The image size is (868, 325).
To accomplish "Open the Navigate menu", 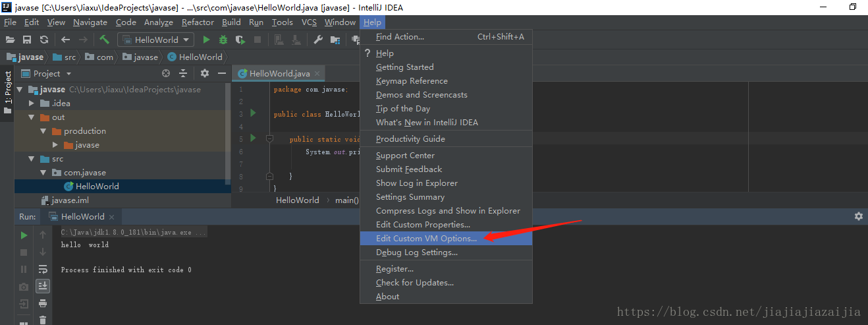I will coord(90,22).
